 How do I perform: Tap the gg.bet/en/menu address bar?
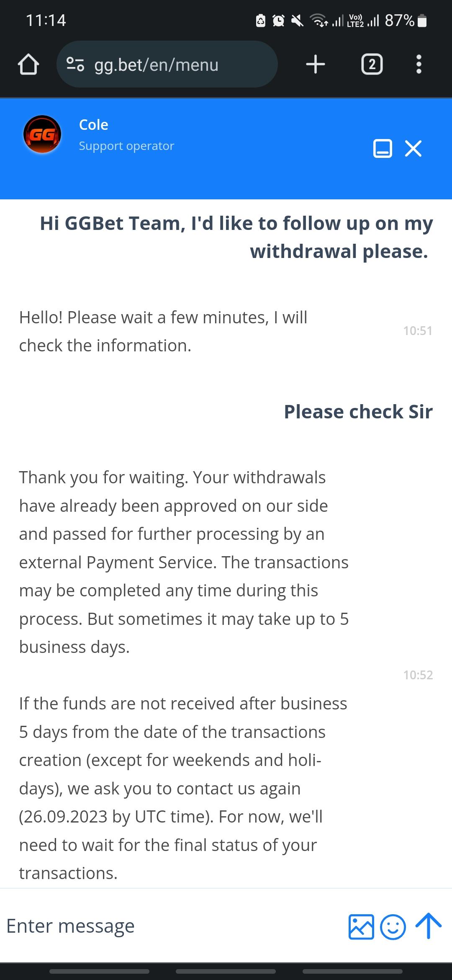pyautogui.click(x=167, y=64)
